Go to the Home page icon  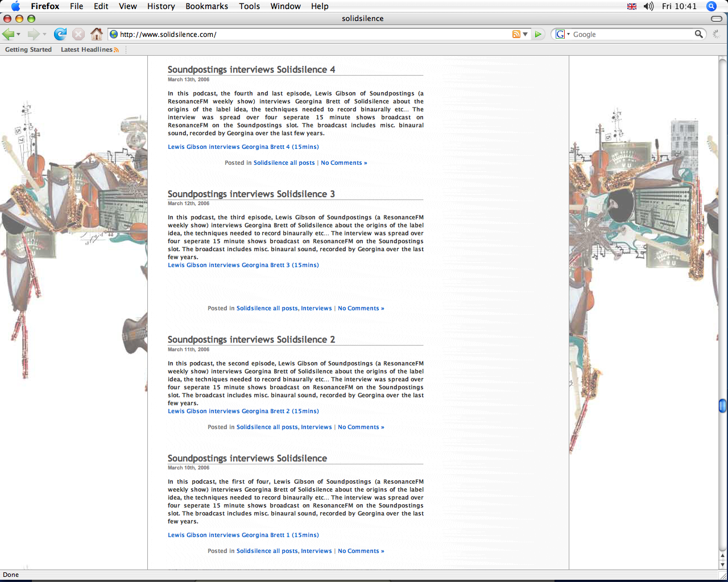tap(97, 34)
